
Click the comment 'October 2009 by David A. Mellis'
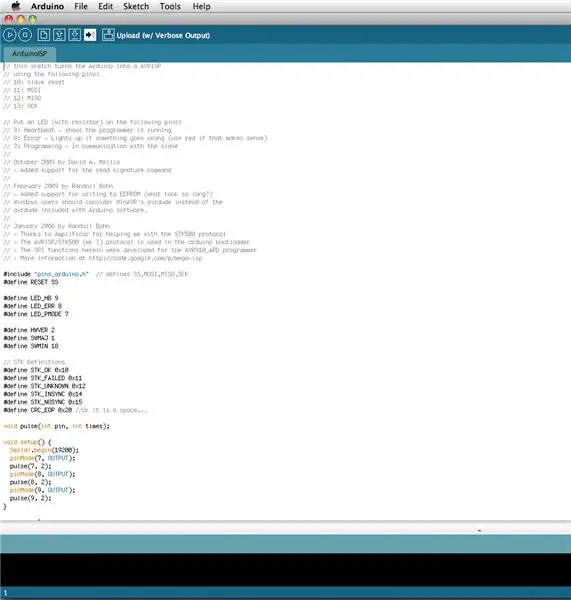pos(67,162)
